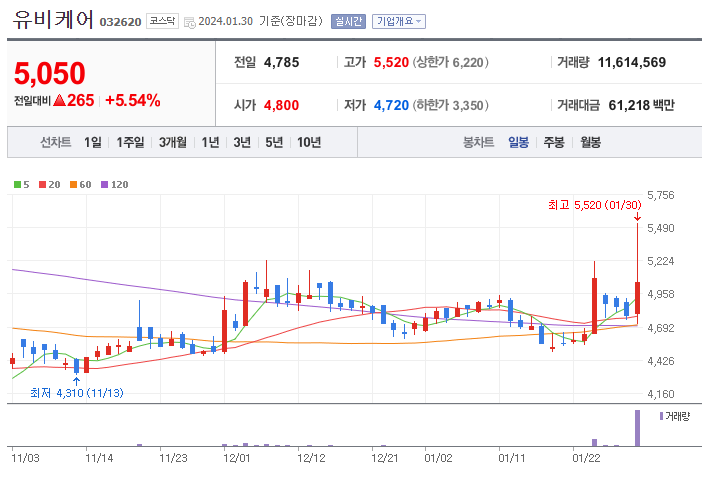Click the current price 5,050
The image size is (702, 477).
[49, 73]
